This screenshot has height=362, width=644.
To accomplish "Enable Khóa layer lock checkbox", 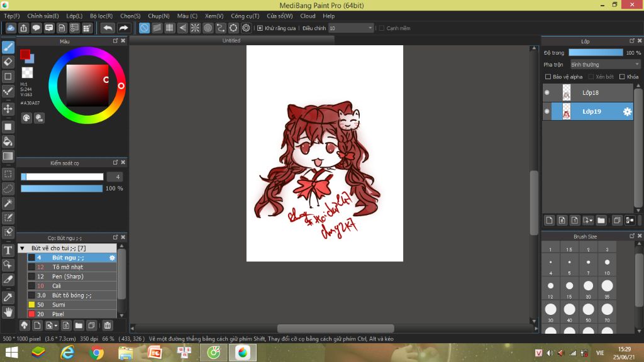I will click(x=622, y=77).
